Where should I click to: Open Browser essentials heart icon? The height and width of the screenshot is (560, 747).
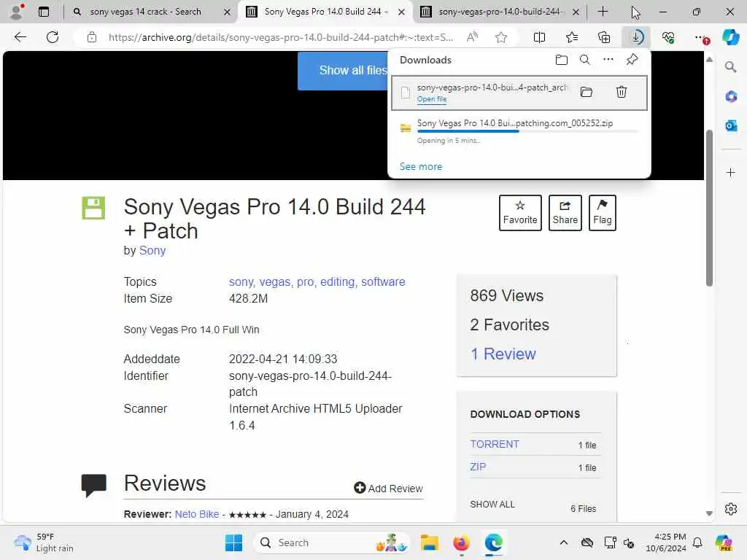pyautogui.click(x=668, y=37)
